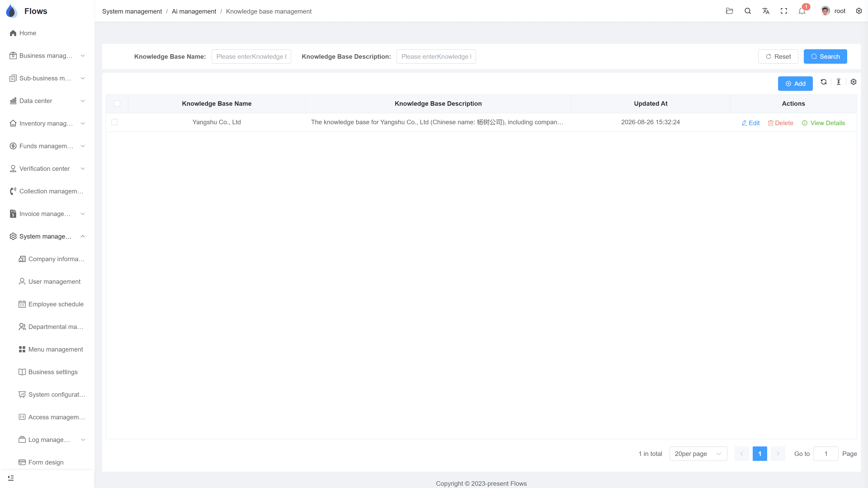Viewport: 868px width, 488px height.
Task: Click the next page arrow
Action: tap(778, 454)
